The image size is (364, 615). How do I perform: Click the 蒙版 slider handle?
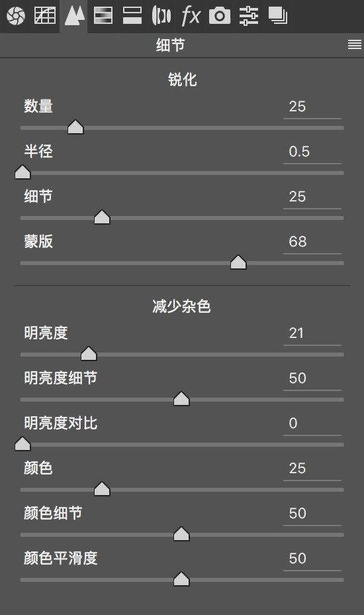238,262
